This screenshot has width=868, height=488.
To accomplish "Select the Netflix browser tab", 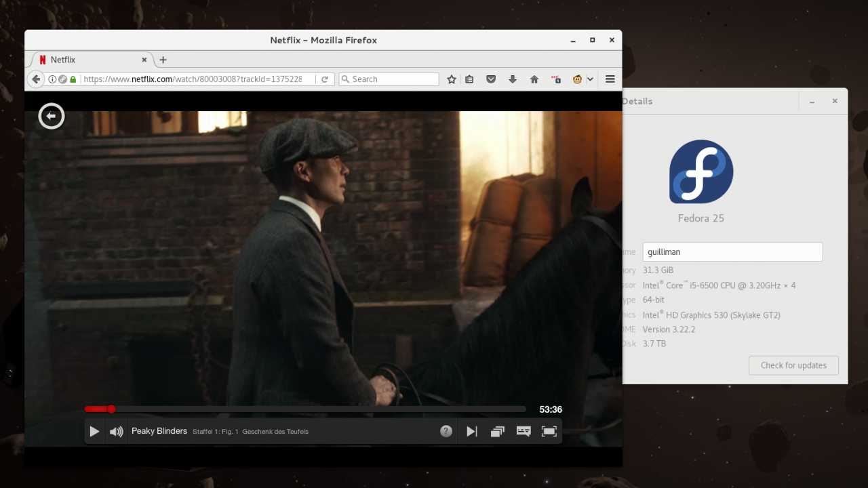I will tap(91, 60).
